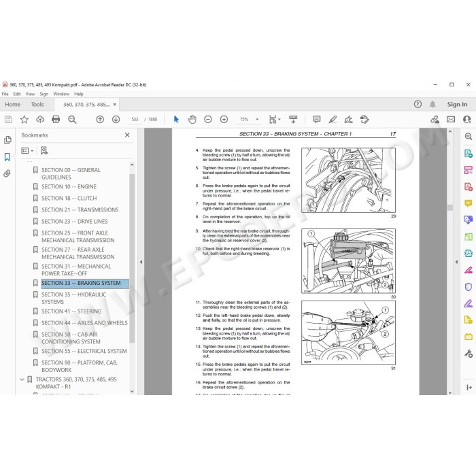Open the Sign document tool
Image resolution: width=476 pixels, height=476 pixels.
point(348,119)
